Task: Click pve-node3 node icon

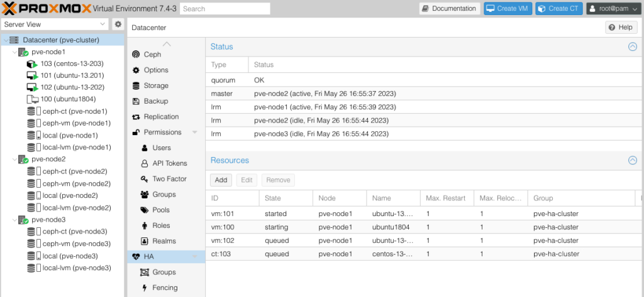Action: 23,220
